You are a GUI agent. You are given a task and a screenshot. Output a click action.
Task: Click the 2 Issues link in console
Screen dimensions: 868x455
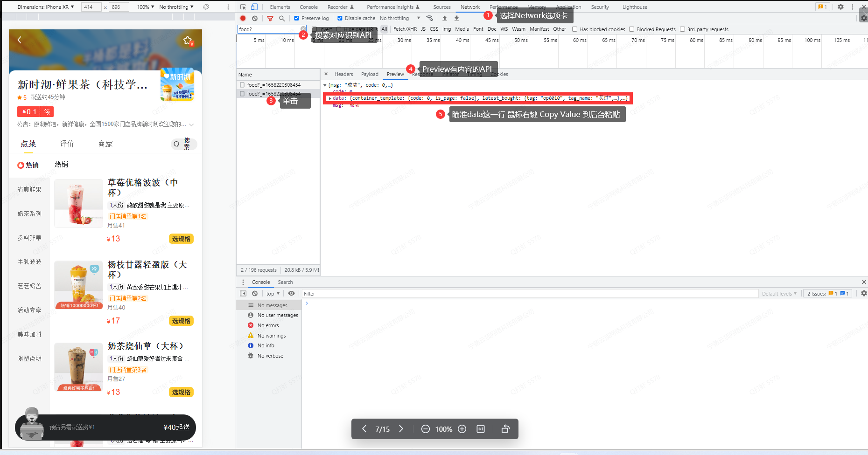coord(828,293)
